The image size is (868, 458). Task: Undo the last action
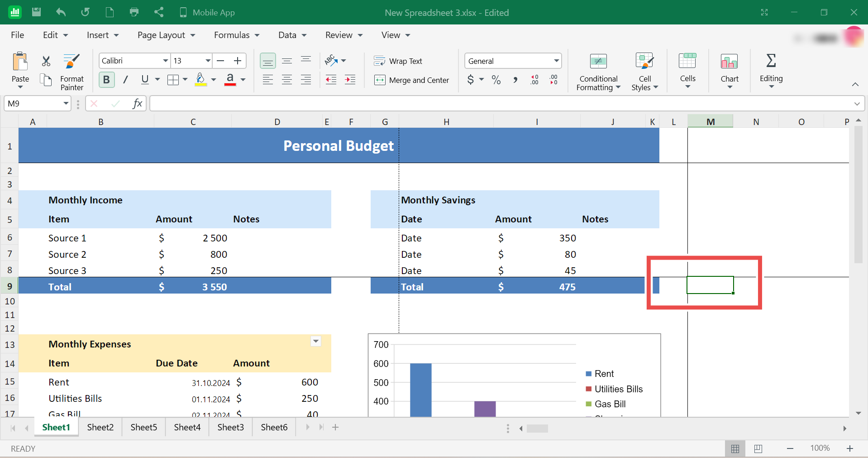61,12
